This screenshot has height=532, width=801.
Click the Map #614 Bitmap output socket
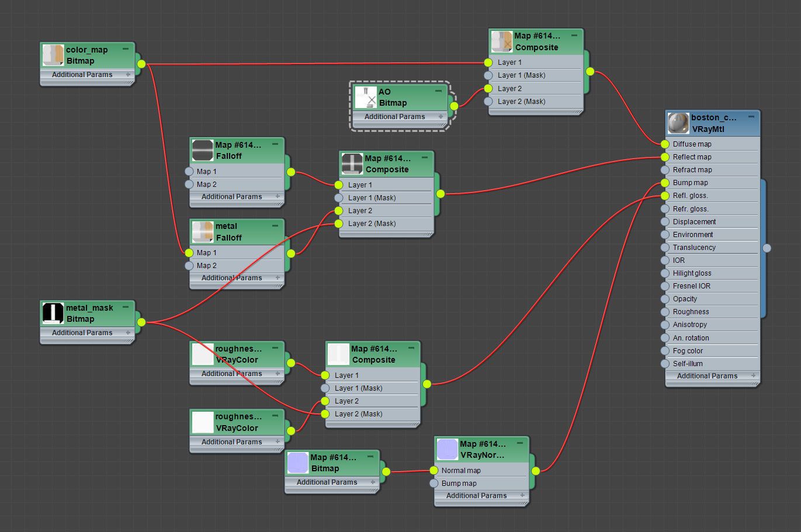[386, 471]
